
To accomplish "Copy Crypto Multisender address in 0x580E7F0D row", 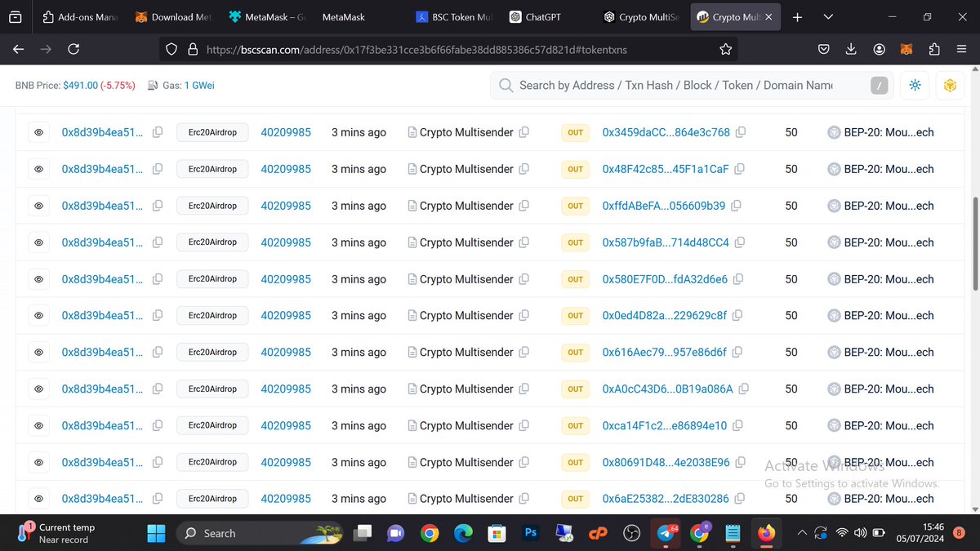I will 524,279.
